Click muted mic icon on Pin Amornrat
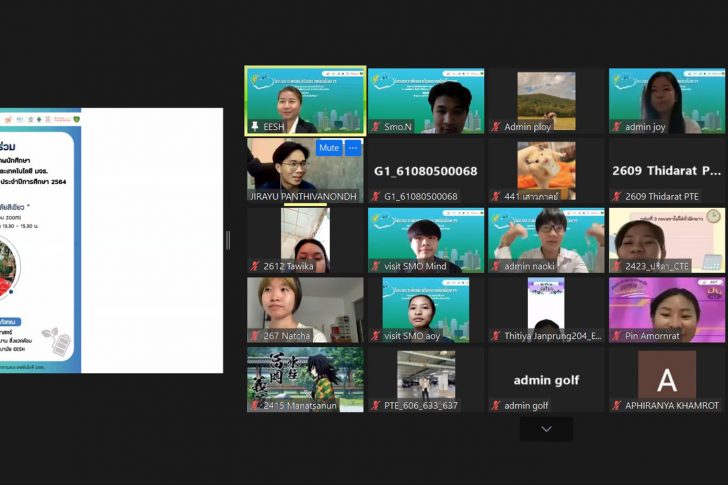This screenshot has height=485, width=728. [x=617, y=336]
